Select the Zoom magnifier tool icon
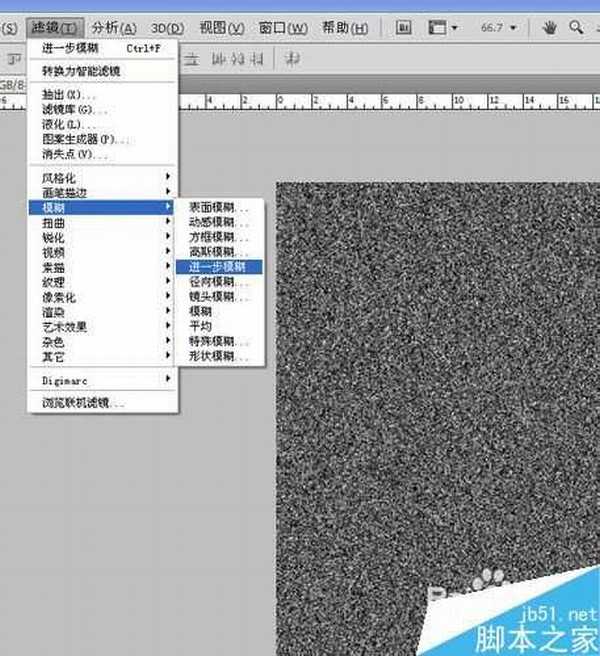Screen dimensions: 600x656 576,28
